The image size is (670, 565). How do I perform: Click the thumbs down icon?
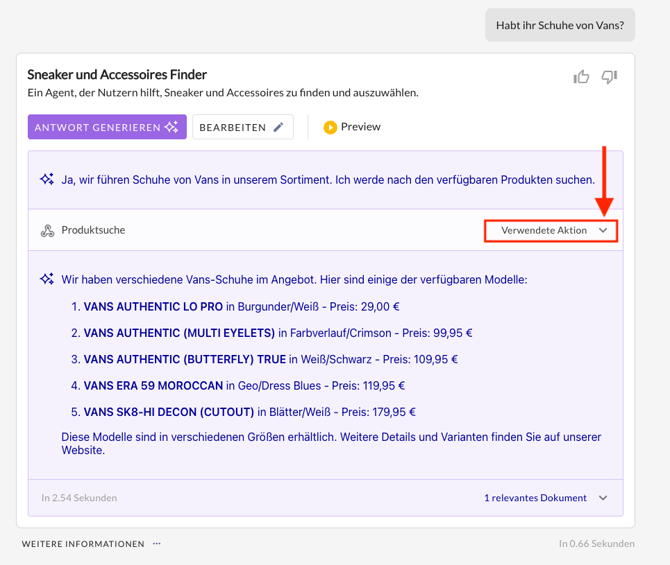coord(609,77)
